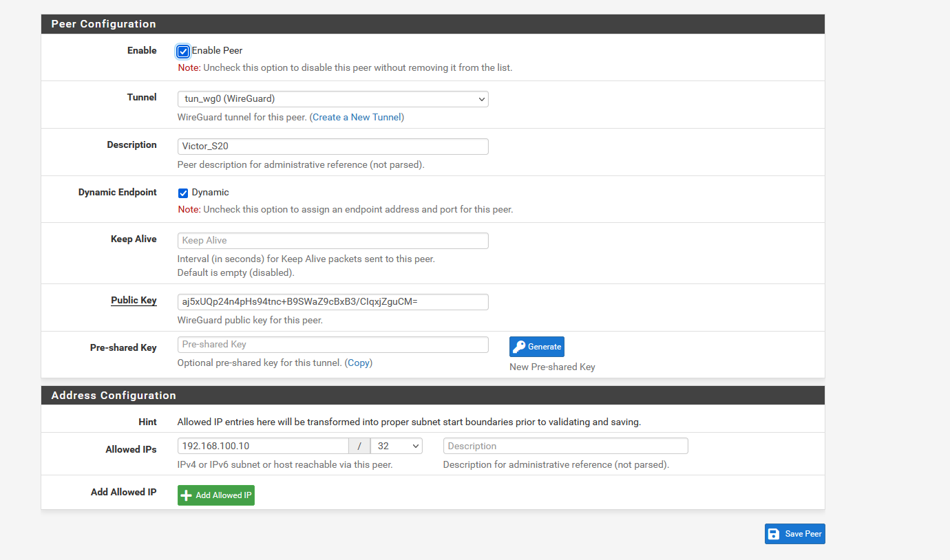Click the Allowed IPs address field
This screenshot has width=950, height=560.
[263, 446]
